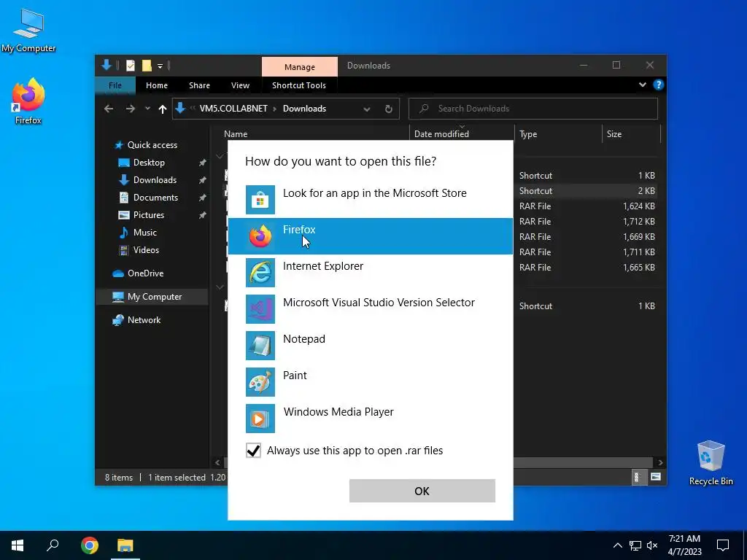Open the File menu in Explorer
The height and width of the screenshot is (560, 747).
click(x=115, y=85)
